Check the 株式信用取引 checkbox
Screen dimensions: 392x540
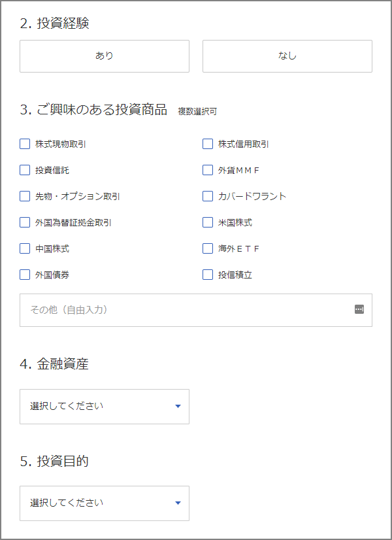[x=208, y=144]
